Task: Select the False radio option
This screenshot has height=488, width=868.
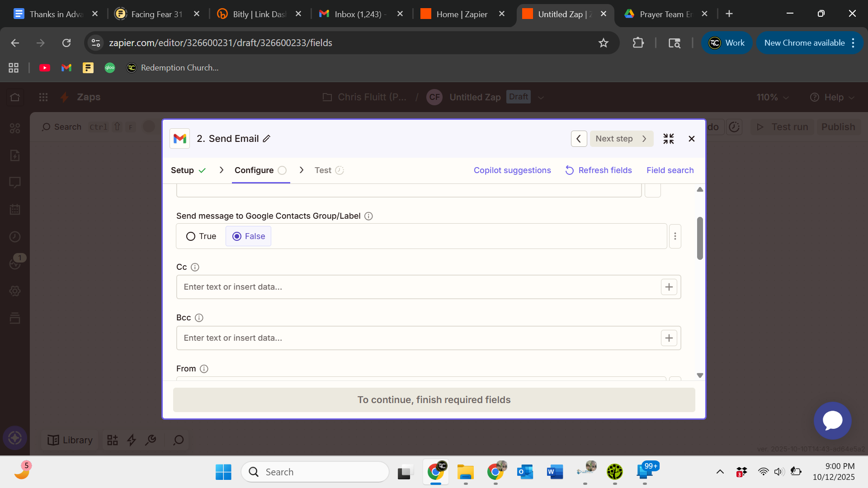Action: coord(237,236)
